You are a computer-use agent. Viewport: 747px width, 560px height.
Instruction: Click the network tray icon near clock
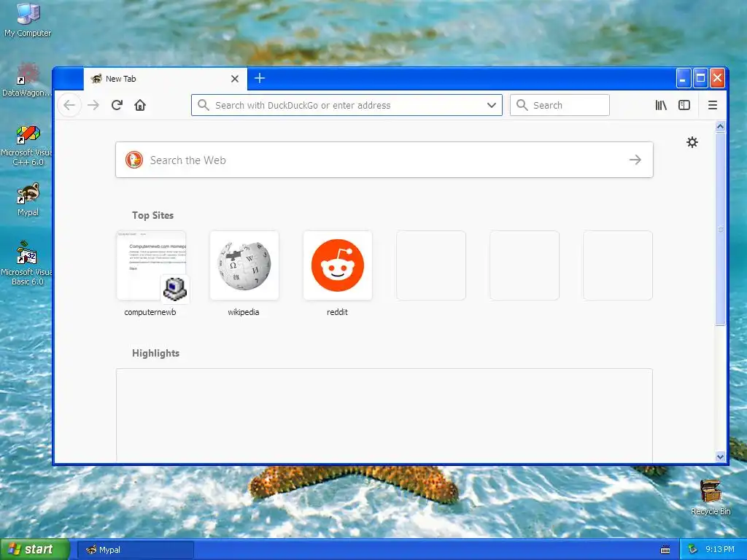693,550
